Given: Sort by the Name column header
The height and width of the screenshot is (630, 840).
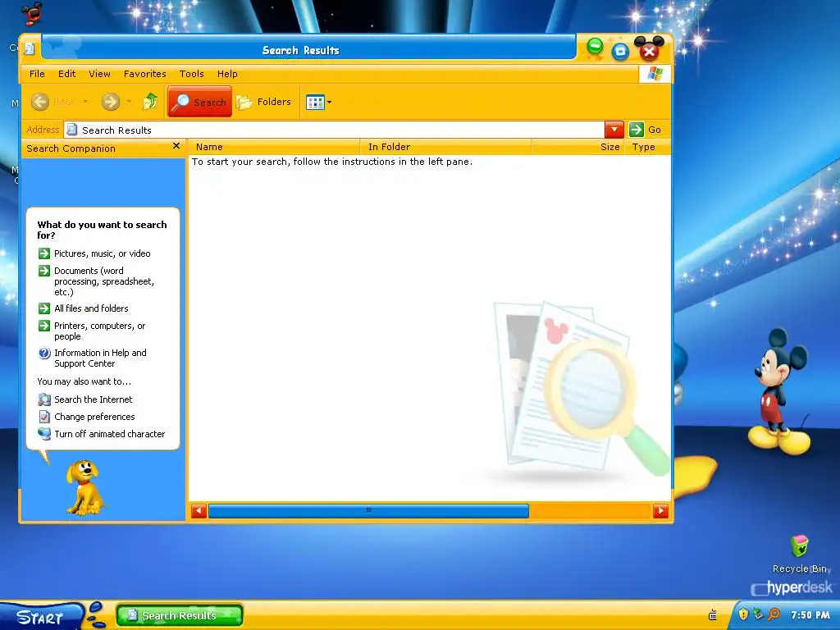Looking at the screenshot, I should pos(273,147).
